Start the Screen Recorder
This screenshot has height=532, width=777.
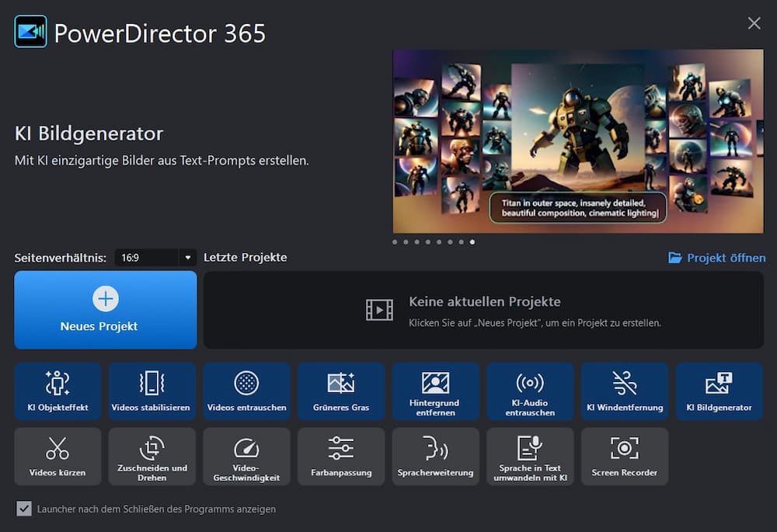point(625,457)
